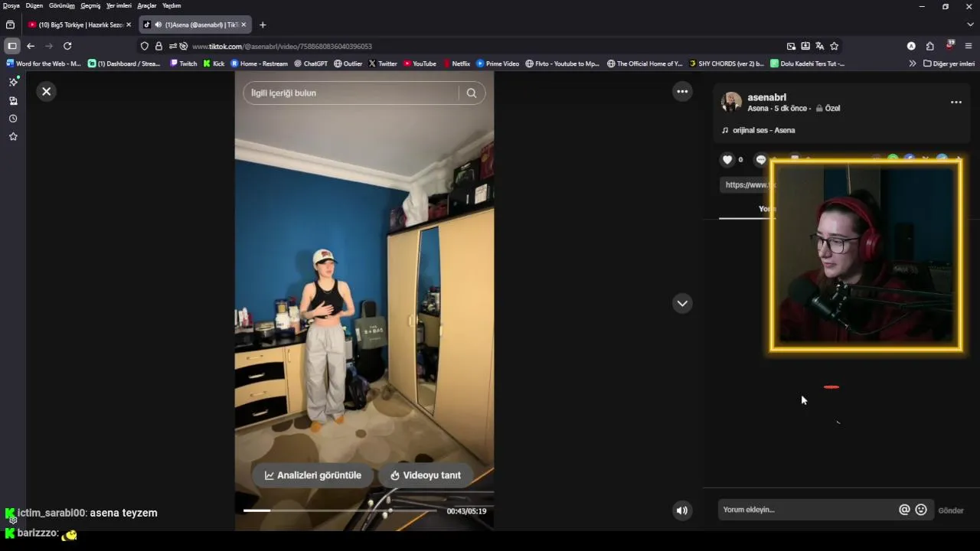Bookmark this page with star icon

[x=834, y=46]
